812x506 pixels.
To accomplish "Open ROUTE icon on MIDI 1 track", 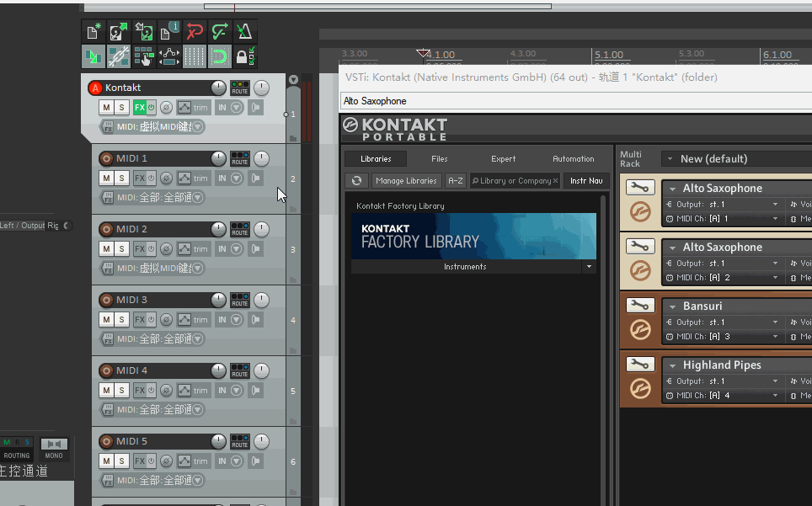I will [x=240, y=158].
